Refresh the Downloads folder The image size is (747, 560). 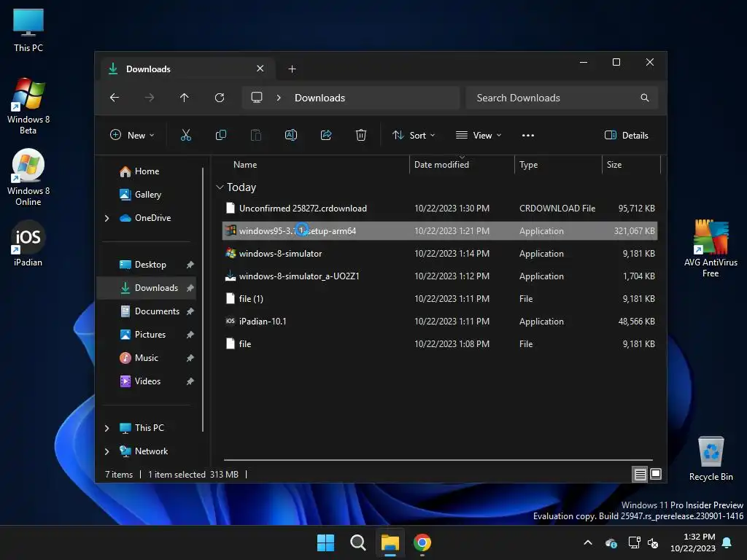[x=219, y=98]
